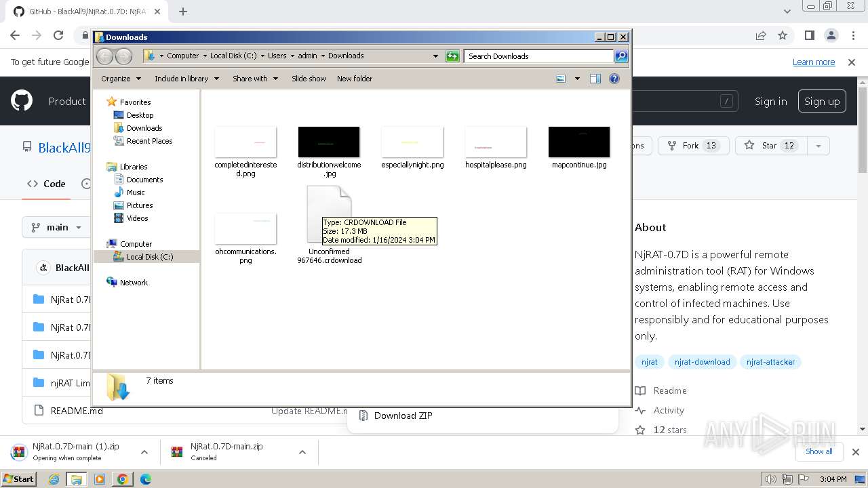The width and height of the screenshot is (868, 488).
Task: Click the Explorer forward navigation arrow
Action: pos(124,56)
